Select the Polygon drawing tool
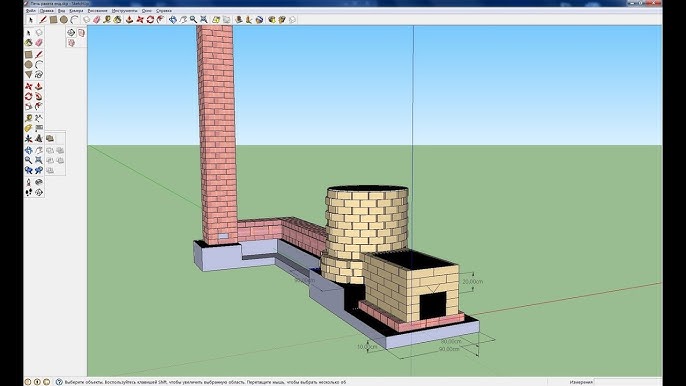The height and width of the screenshot is (386, 686). coord(28,74)
